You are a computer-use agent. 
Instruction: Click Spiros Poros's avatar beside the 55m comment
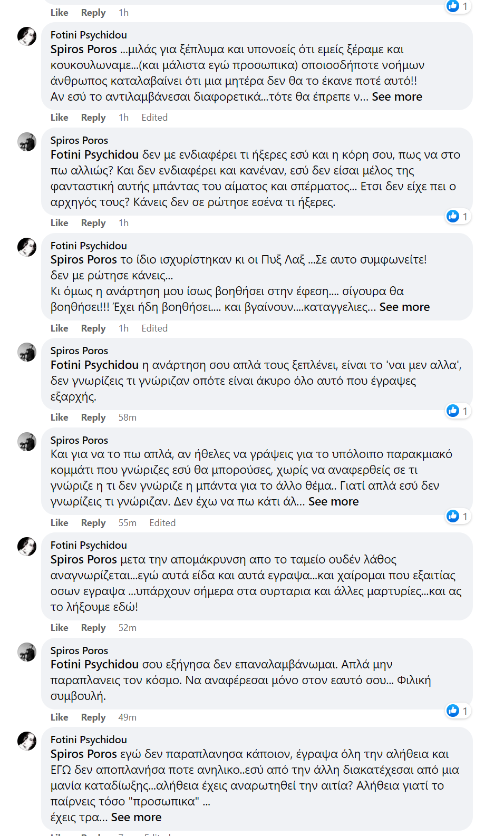[x=27, y=442]
